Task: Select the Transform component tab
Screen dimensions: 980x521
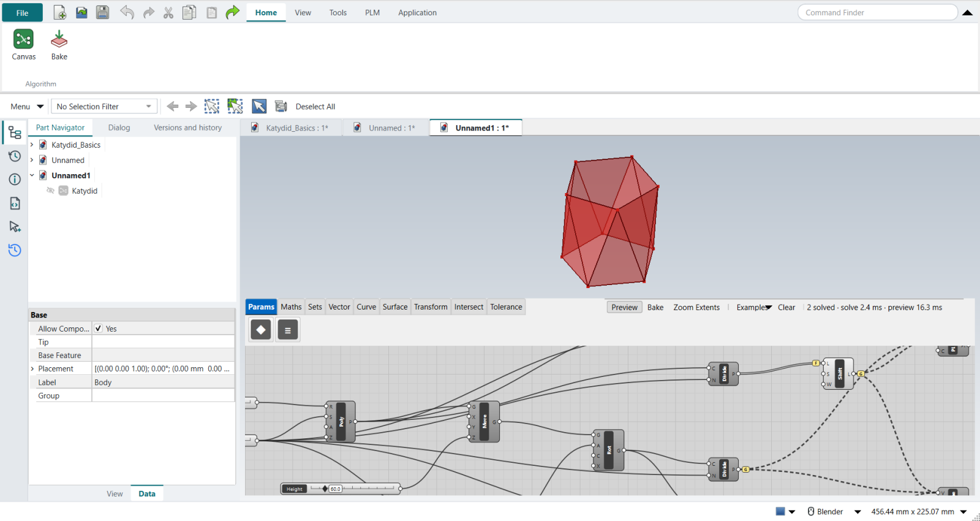Action: click(x=431, y=306)
